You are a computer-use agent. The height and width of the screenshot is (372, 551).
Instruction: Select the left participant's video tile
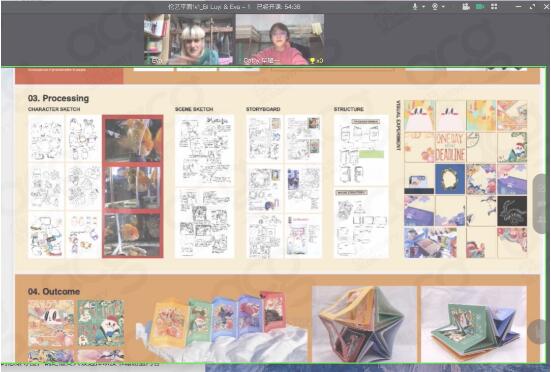tap(189, 39)
